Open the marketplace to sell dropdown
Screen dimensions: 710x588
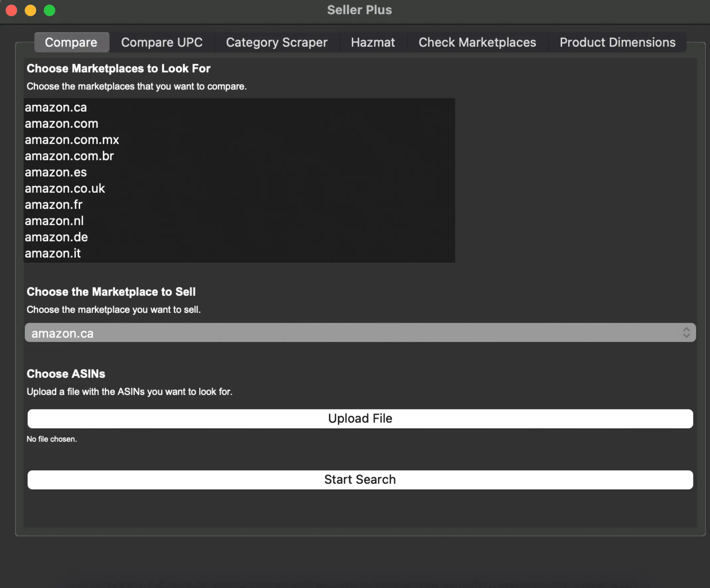coord(360,333)
